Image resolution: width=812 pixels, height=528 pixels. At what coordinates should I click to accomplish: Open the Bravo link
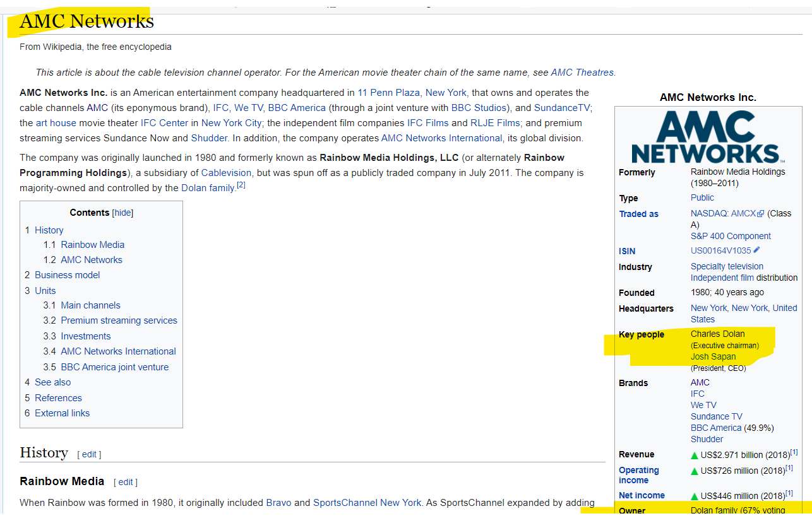[278, 503]
